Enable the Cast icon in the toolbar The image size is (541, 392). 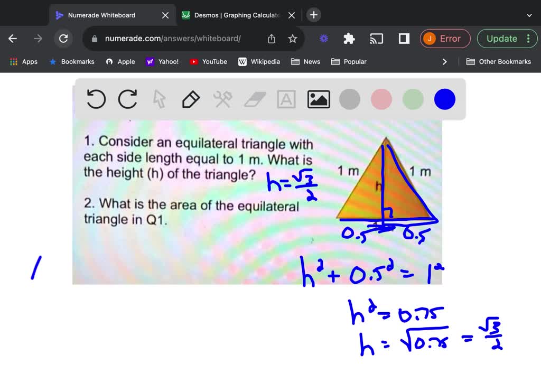376,39
